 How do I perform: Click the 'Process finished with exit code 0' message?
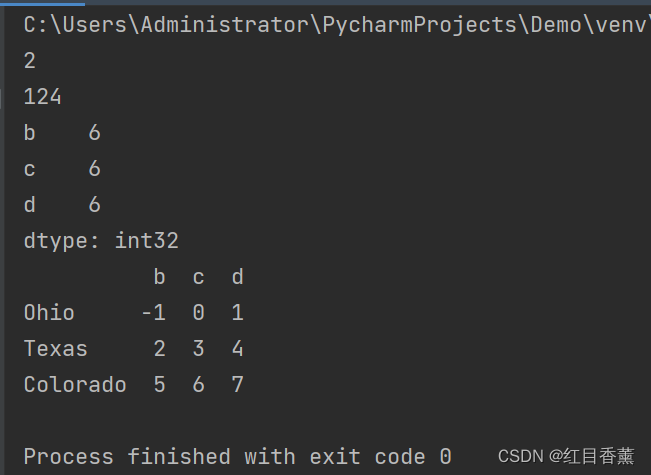237,457
